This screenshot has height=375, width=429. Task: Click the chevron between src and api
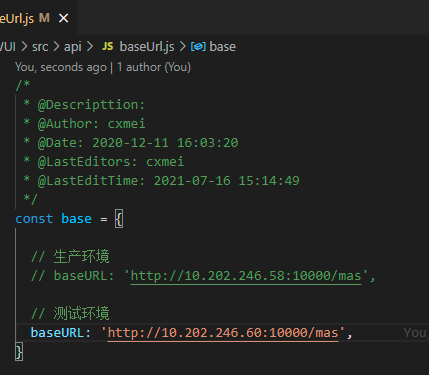[56, 47]
